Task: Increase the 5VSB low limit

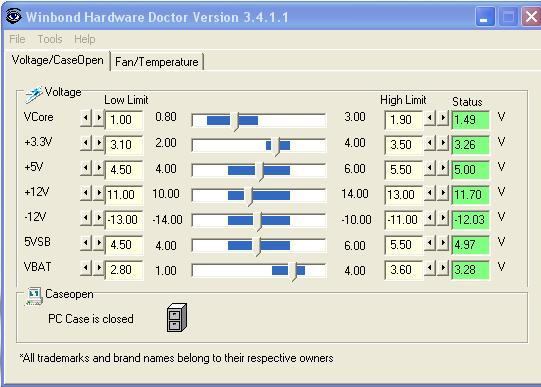Action: pos(99,244)
